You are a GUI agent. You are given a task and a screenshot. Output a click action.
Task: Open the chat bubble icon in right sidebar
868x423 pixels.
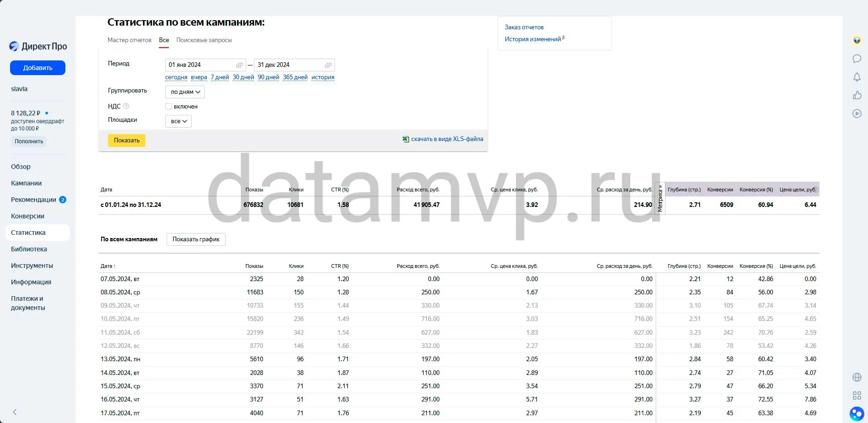(x=857, y=59)
